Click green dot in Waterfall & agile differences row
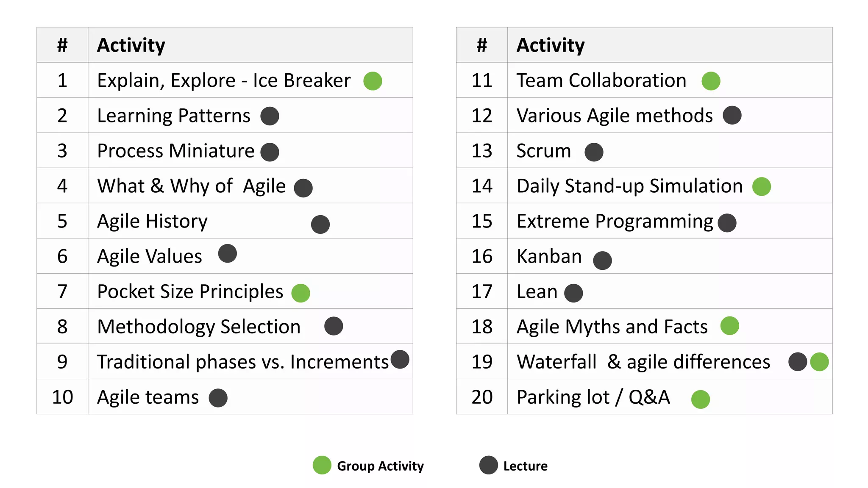 click(x=819, y=362)
